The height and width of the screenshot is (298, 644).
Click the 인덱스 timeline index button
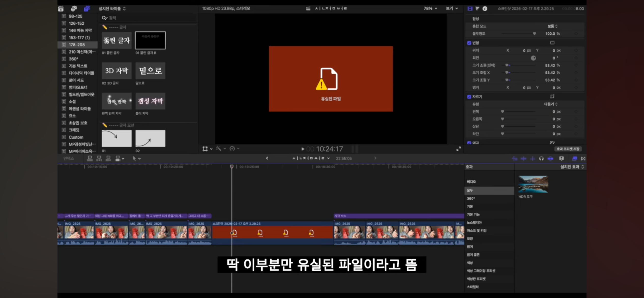68,158
